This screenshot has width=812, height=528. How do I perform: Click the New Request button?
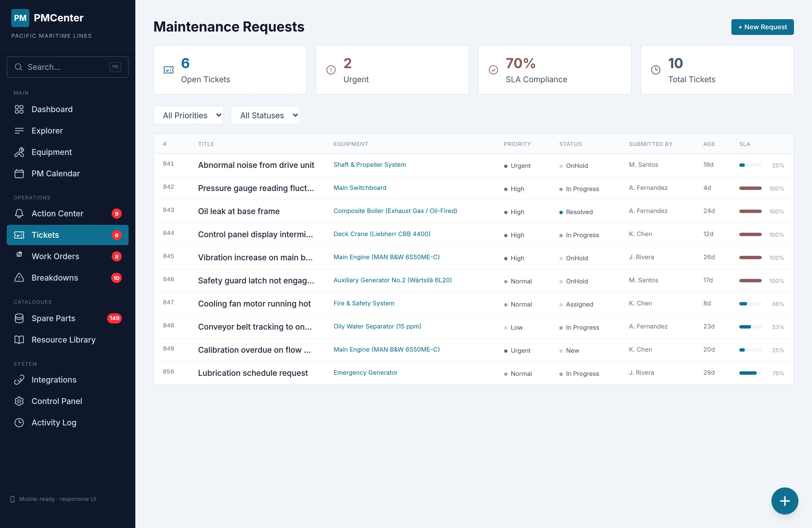click(762, 27)
